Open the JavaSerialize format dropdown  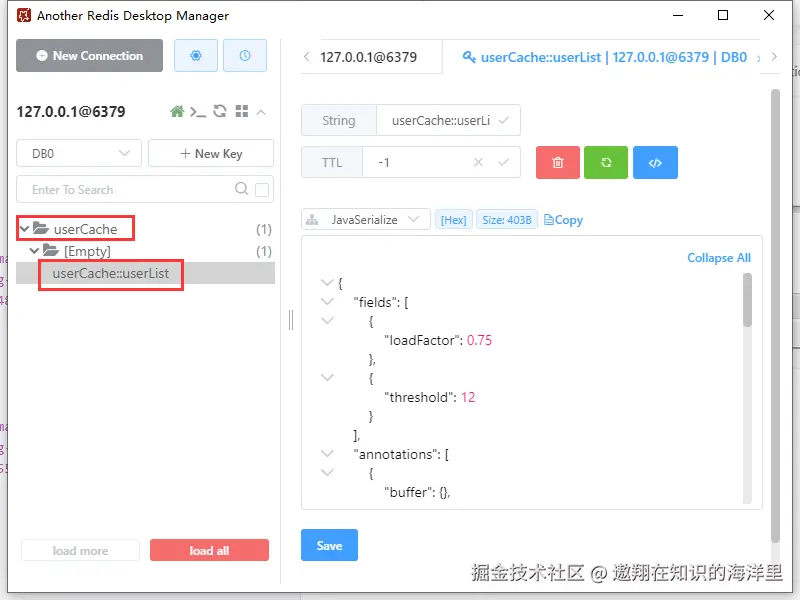[366, 219]
